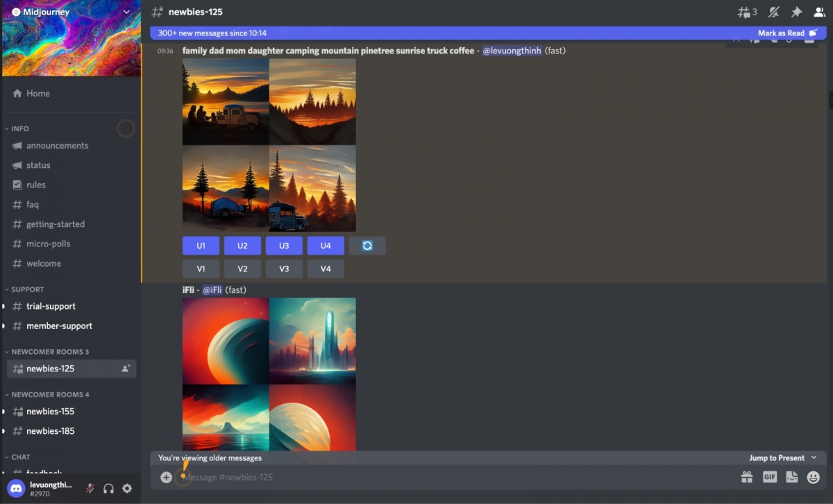Collapse the NEWCOMER ROOMS 4 category

(x=47, y=395)
